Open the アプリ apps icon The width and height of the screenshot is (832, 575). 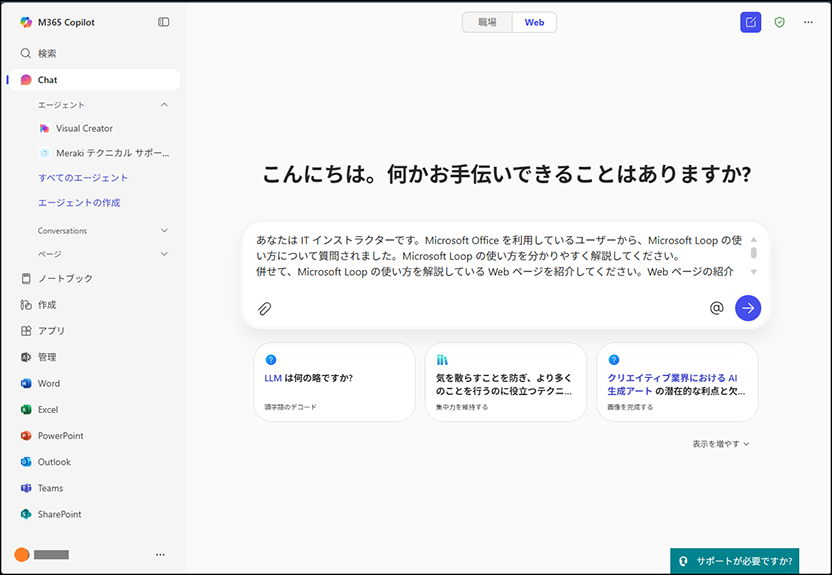(26, 331)
